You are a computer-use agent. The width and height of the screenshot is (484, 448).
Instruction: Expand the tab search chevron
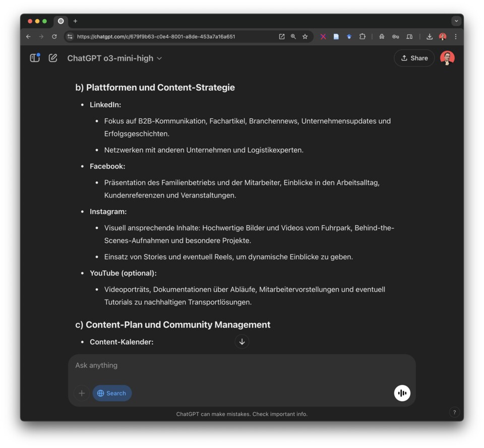tap(456, 21)
